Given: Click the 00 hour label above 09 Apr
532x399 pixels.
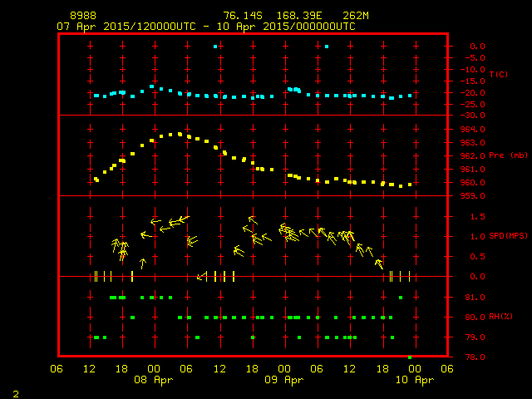Looking at the screenshot, I should tap(284, 368).
